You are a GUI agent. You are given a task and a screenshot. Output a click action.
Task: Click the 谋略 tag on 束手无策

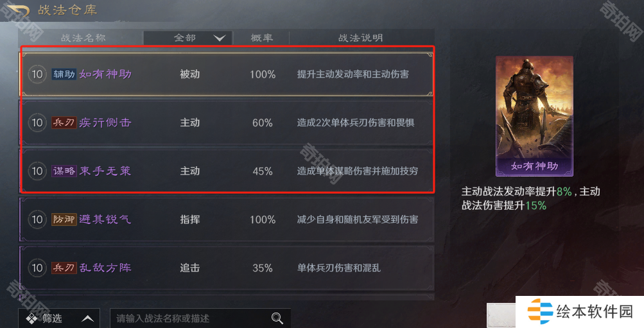[64, 171]
